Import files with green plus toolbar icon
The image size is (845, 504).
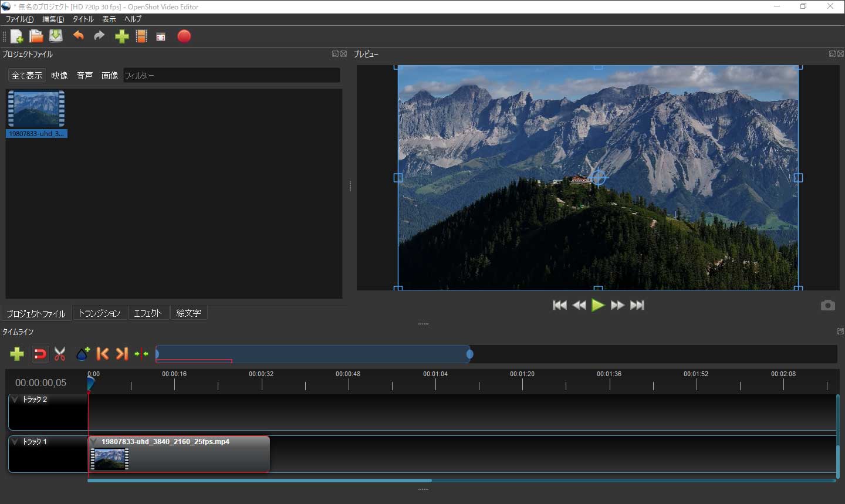click(x=121, y=36)
